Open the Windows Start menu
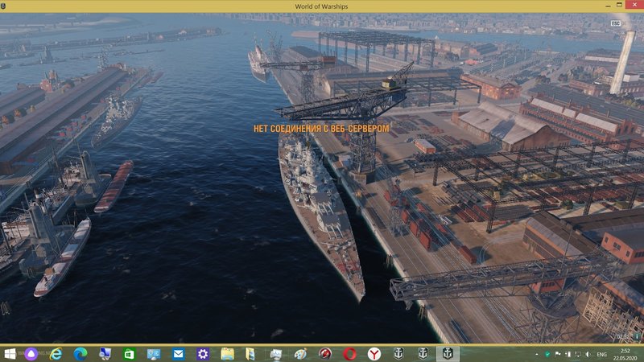644x362 pixels. pyautogui.click(x=10, y=354)
